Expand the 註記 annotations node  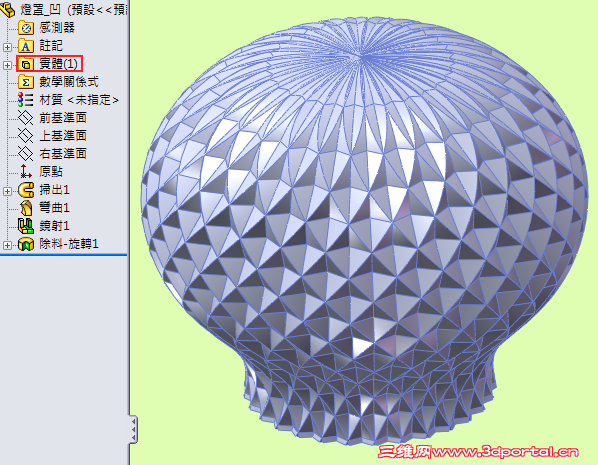pyautogui.click(x=7, y=47)
